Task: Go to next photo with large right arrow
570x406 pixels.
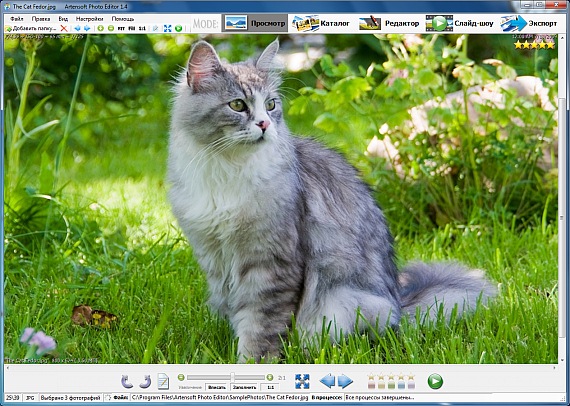Action: 345,381
